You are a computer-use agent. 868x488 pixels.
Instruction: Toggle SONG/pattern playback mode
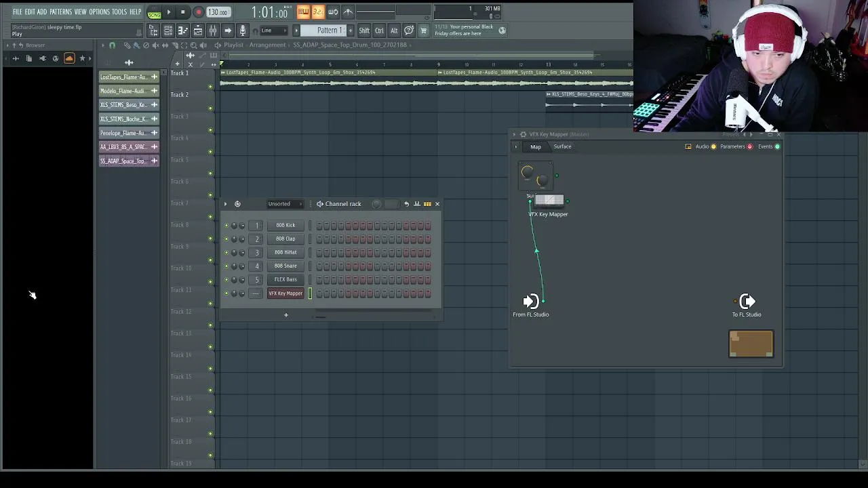click(155, 13)
